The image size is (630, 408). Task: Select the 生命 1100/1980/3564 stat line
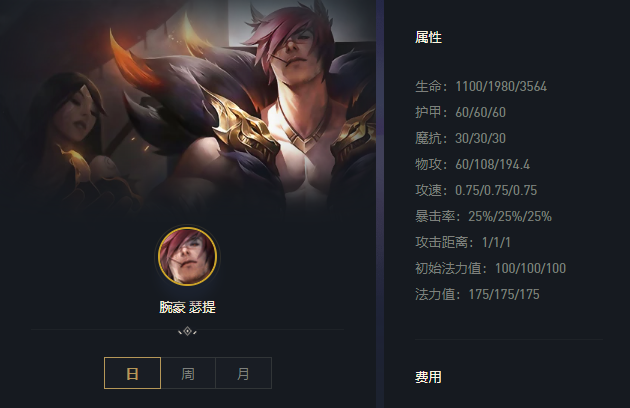pos(481,86)
